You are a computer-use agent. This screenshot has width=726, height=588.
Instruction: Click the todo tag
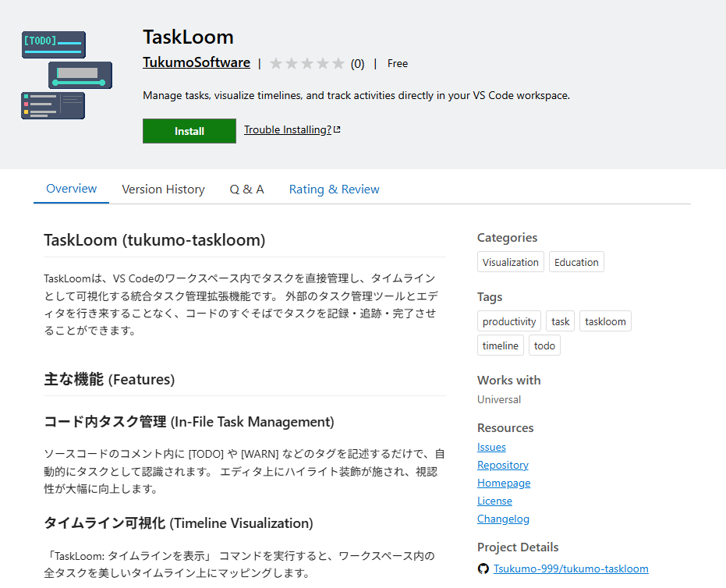(x=544, y=345)
